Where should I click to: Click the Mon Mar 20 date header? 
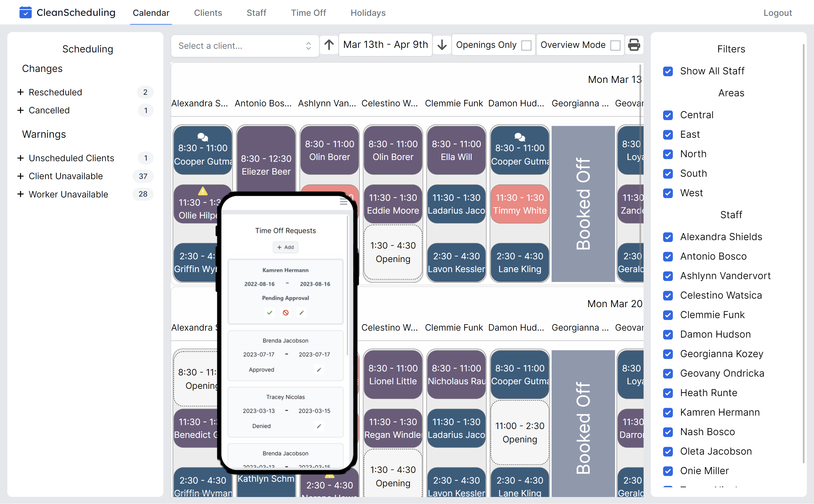615,304
